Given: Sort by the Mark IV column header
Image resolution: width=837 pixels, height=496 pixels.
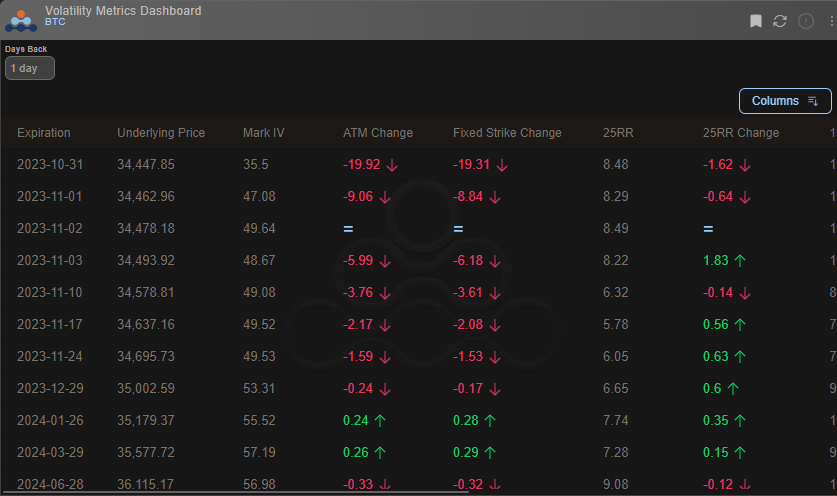Looking at the screenshot, I should pyautogui.click(x=264, y=133).
